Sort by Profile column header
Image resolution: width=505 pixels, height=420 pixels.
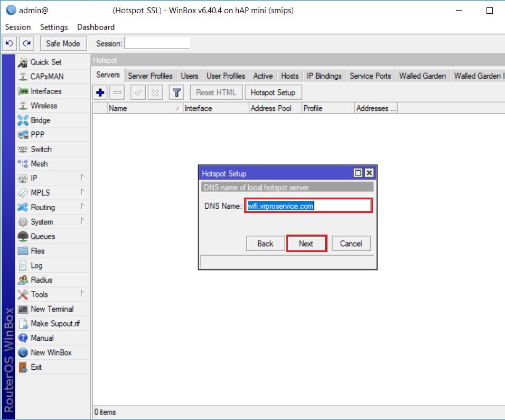[x=328, y=108]
